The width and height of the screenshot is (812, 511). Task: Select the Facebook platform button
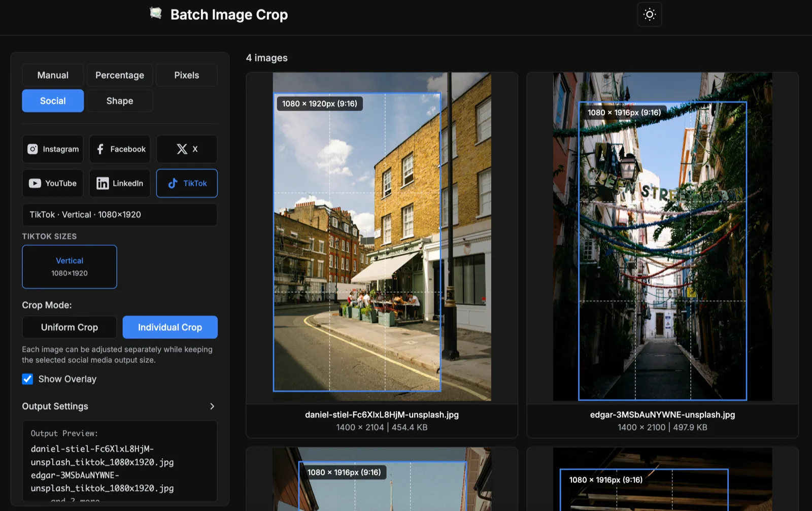coord(120,149)
